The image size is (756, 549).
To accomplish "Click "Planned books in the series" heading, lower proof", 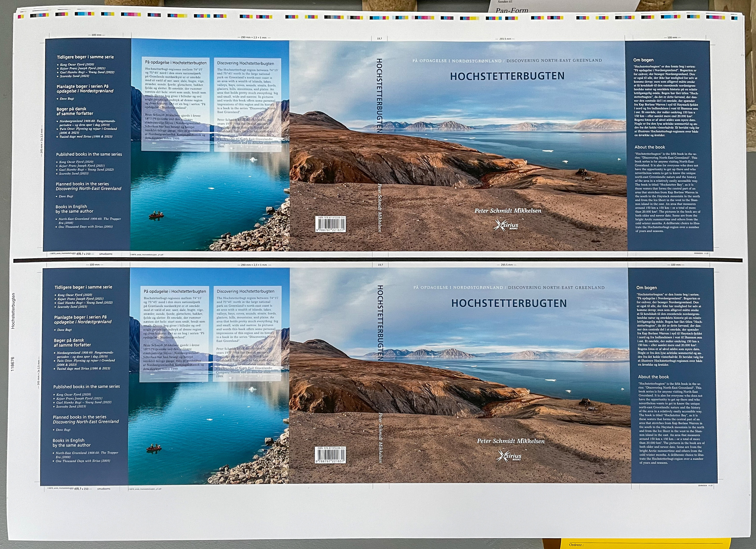I will click(80, 417).
